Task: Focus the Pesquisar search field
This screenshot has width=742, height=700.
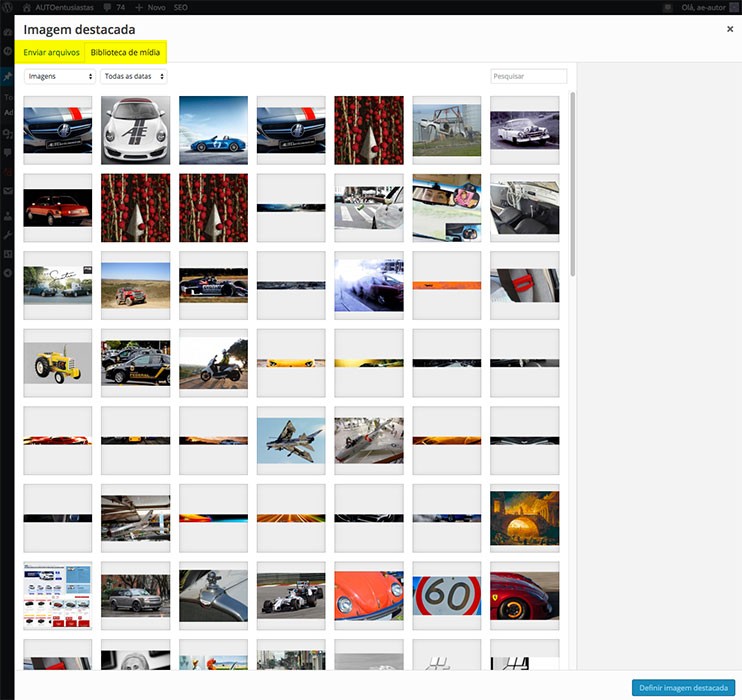Action: tap(528, 76)
